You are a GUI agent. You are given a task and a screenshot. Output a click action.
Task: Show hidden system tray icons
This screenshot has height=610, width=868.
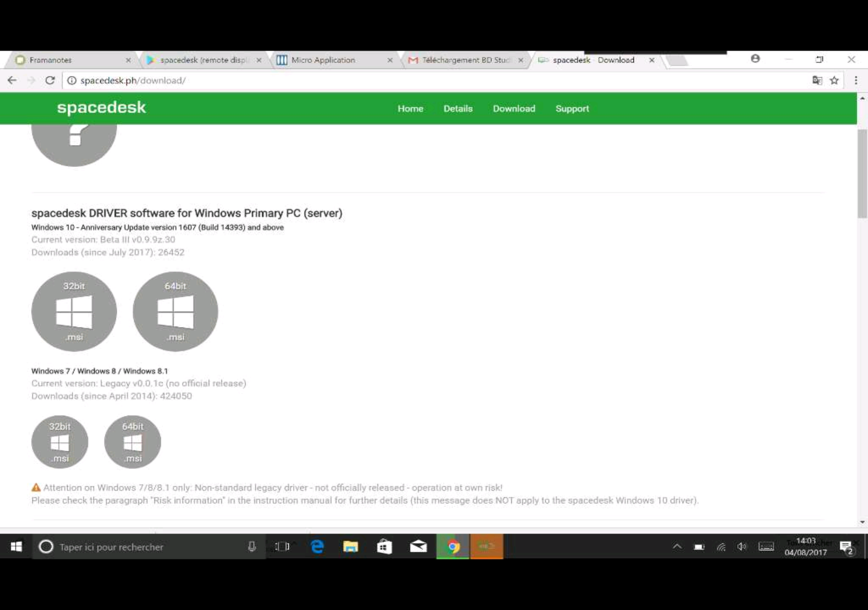click(677, 547)
